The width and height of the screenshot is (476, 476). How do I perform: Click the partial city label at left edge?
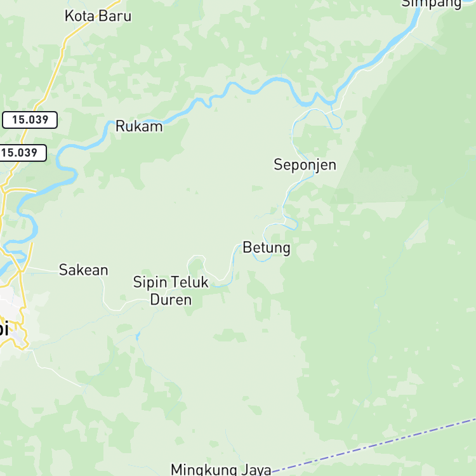tap(4, 329)
